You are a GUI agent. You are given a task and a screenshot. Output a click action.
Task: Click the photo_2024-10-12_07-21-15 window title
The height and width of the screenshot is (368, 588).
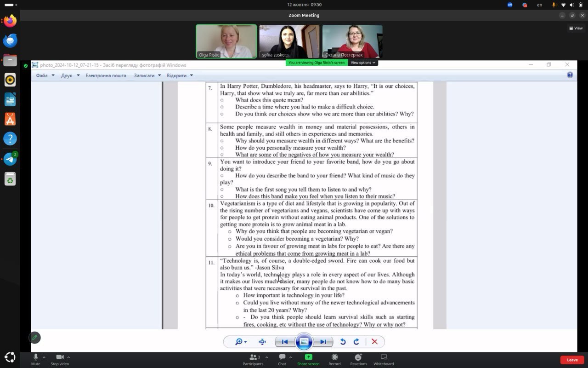[x=113, y=65]
